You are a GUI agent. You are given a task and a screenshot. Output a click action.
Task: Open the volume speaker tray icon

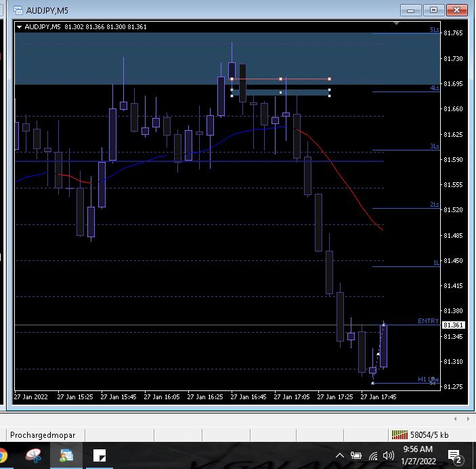[388, 455]
